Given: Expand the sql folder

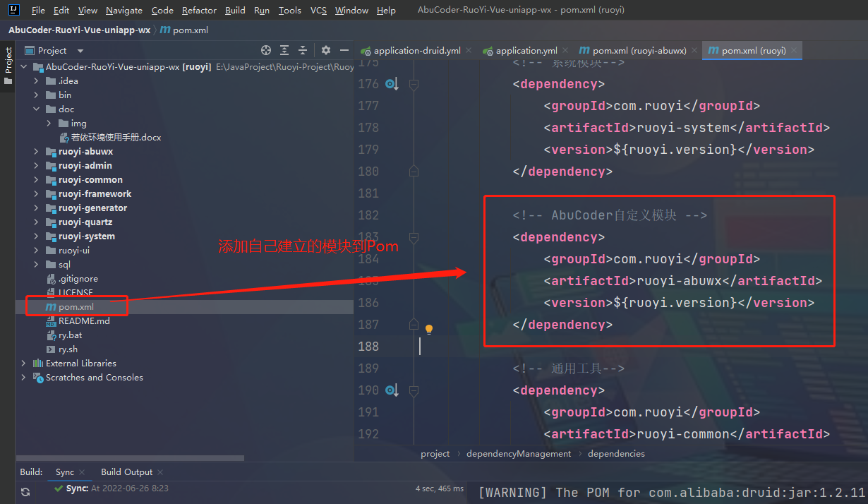Looking at the screenshot, I should tap(37, 265).
